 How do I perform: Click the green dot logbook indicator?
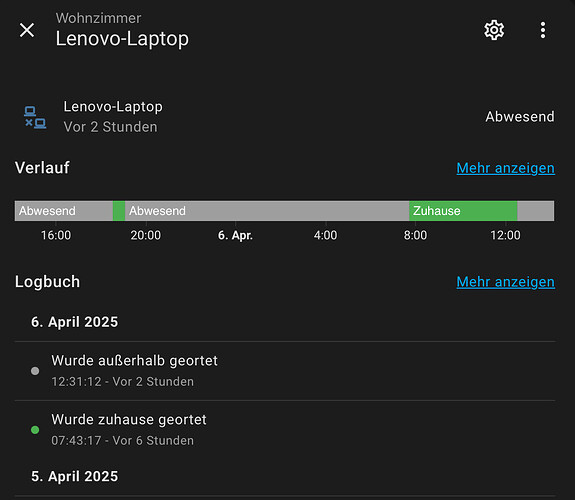coord(35,430)
